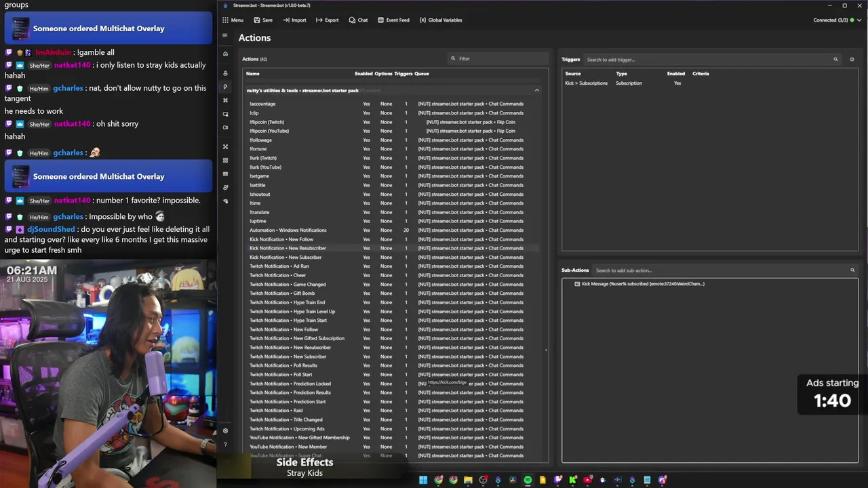Sort actions by Enabled column

pos(363,74)
